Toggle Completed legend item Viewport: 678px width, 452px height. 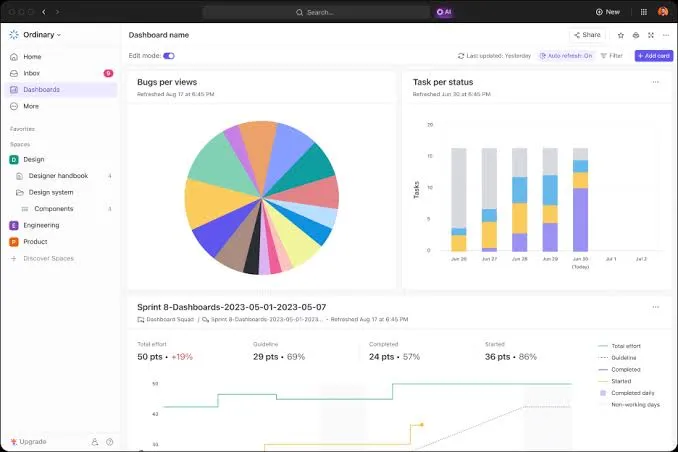pyautogui.click(x=619, y=369)
